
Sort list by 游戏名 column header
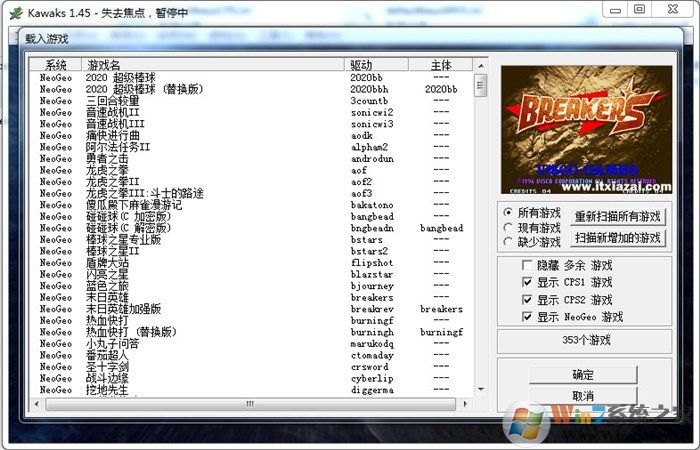[x=213, y=65]
